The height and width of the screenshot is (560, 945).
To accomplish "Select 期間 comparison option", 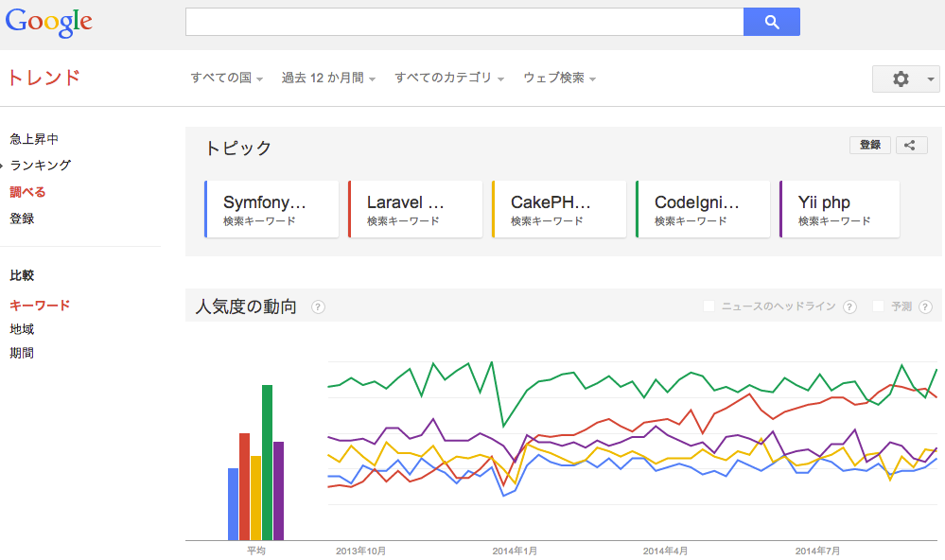I will (22, 353).
